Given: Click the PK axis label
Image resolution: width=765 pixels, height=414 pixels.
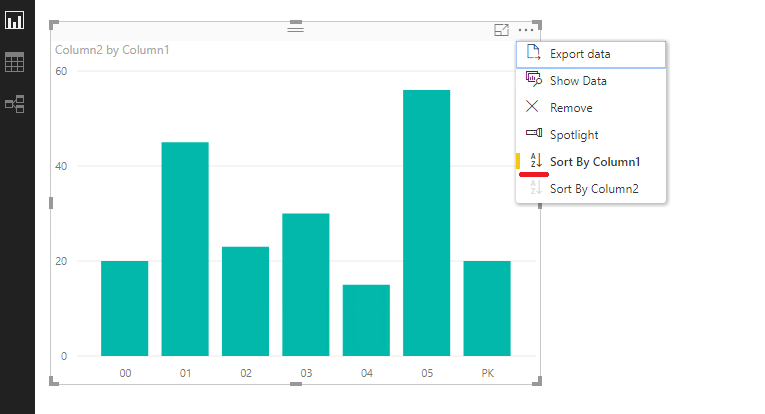Looking at the screenshot, I should 487,373.
